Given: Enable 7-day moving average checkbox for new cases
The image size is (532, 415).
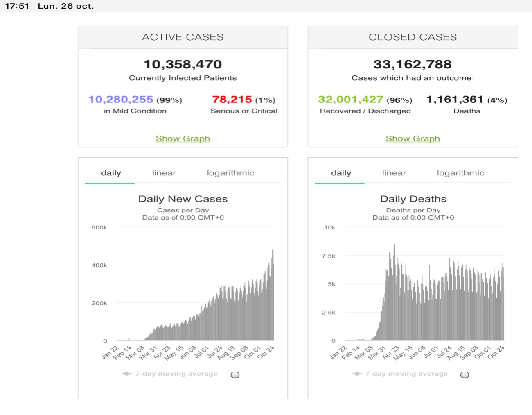Looking at the screenshot, I should pos(235,374).
